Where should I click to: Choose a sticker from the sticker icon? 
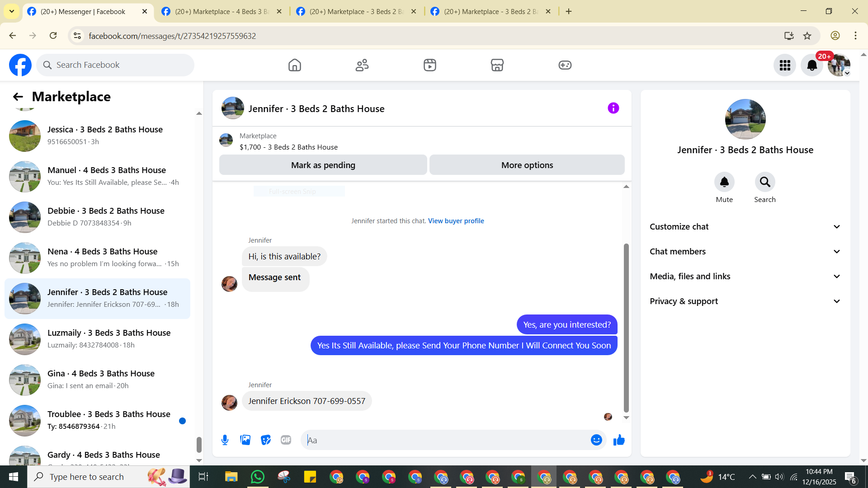(266, 440)
